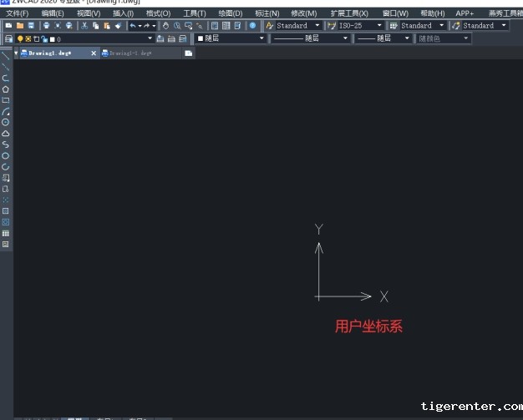Toggle the layer on/off lightbulb icon
523x420 pixels.
(x=20, y=38)
